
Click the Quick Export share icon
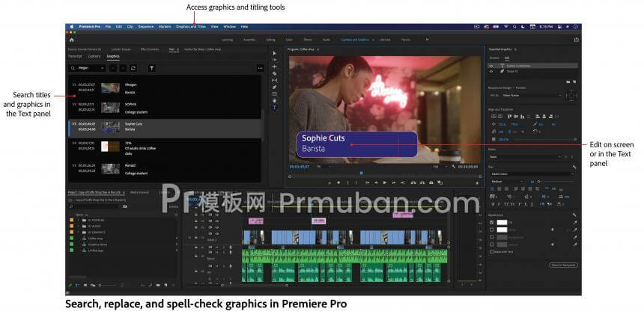pyautogui.click(x=577, y=40)
